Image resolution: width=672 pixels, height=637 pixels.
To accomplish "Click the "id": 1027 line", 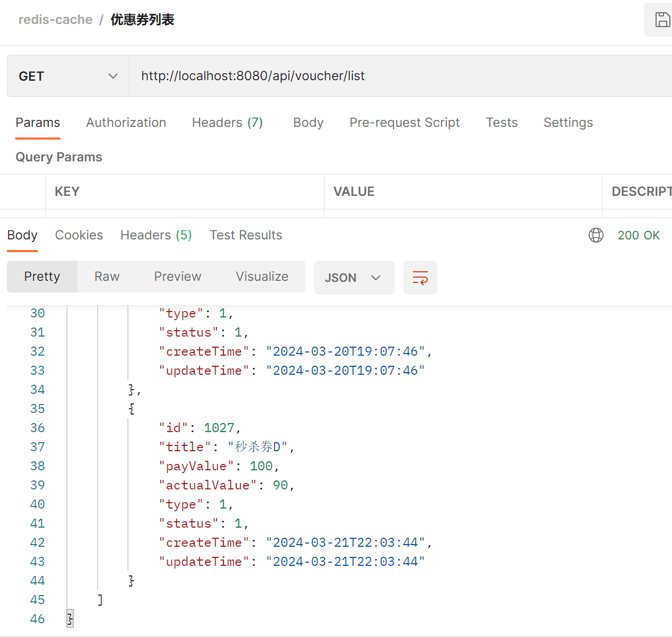I will pyautogui.click(x=200, y=428).
